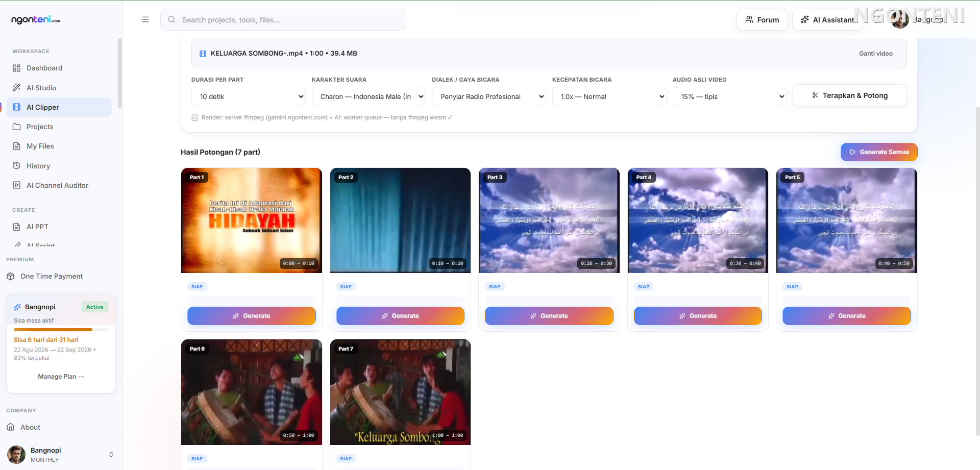Select AI Clipper sidebar item

pyautogui.click(x=59, y=107)
